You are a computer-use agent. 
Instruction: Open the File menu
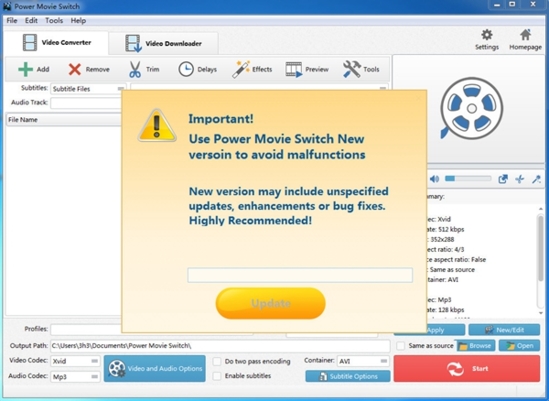pyautogui.click(x=12, y=21)
